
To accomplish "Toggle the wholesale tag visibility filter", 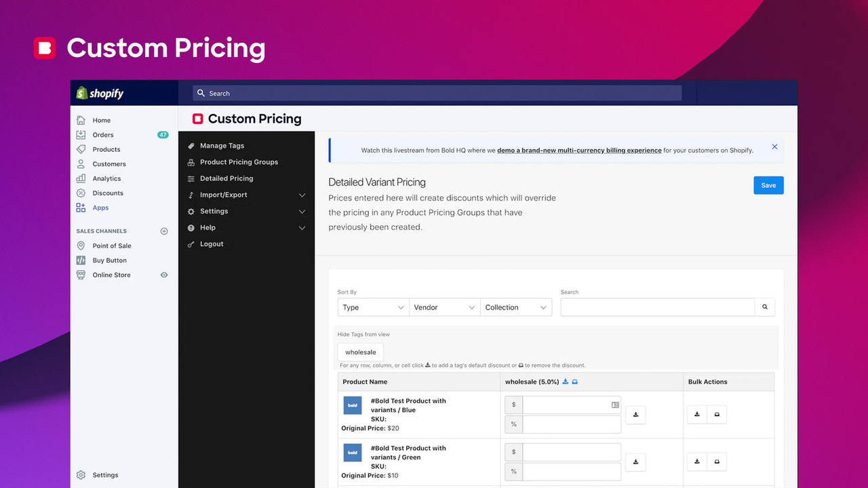I will tap(360, 352).
